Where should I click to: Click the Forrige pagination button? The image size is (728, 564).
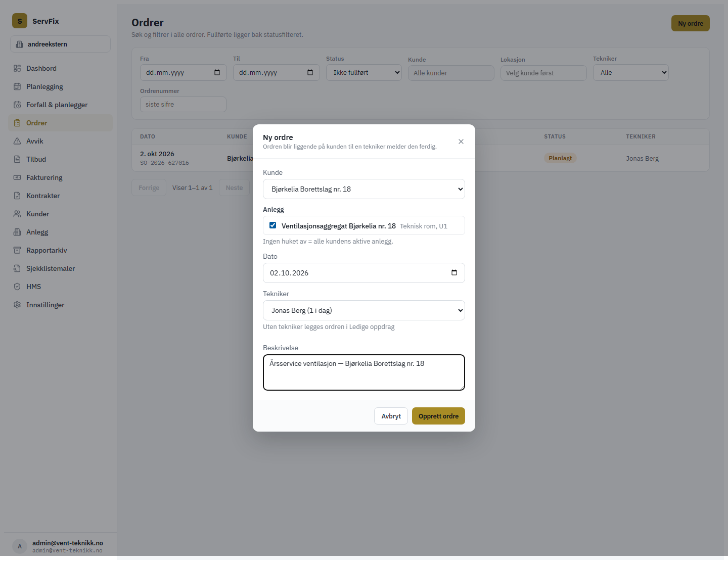(x=149, y=187)
